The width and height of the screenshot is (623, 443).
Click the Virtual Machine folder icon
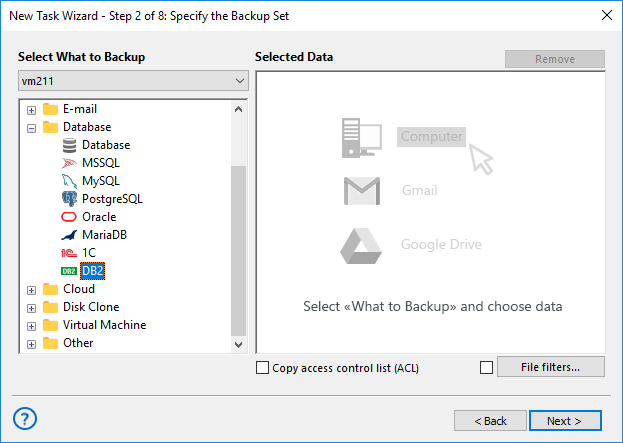point(50,325)
